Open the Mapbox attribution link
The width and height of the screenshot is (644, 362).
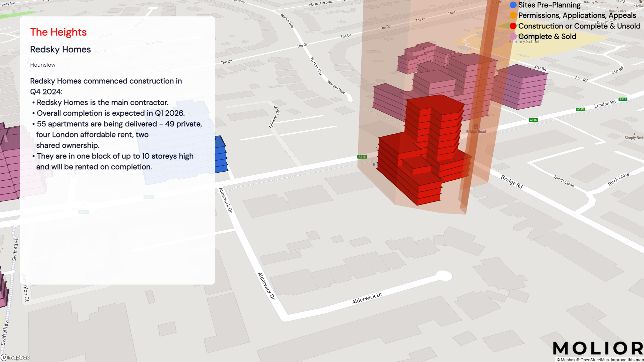(566, 360)
